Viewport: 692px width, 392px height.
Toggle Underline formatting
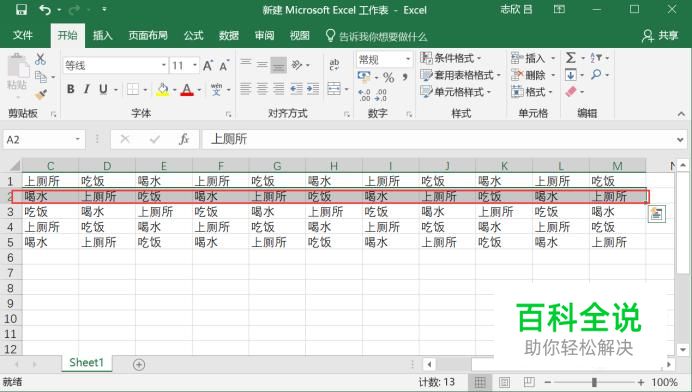[x=103, y=89]
